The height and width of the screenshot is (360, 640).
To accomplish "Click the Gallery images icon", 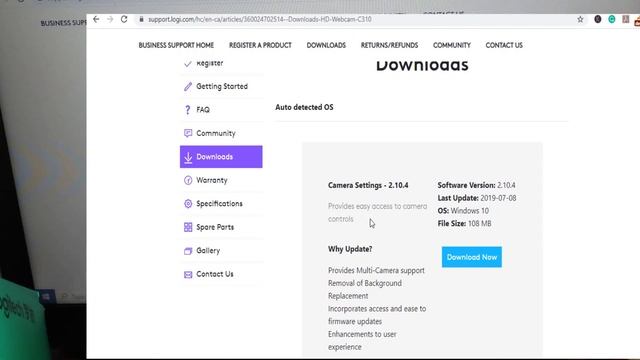I will [188, 251].
